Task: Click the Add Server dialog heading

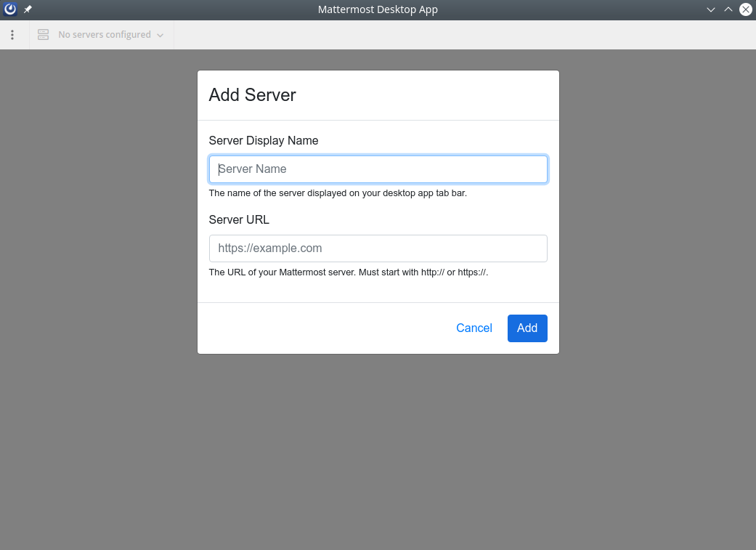Action: 252,95
